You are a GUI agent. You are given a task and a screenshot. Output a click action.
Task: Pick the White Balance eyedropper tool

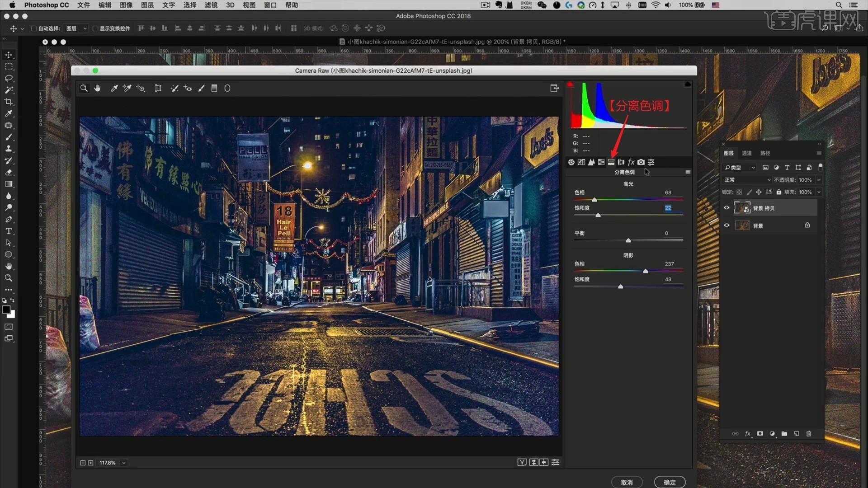[x=114, y=88]
